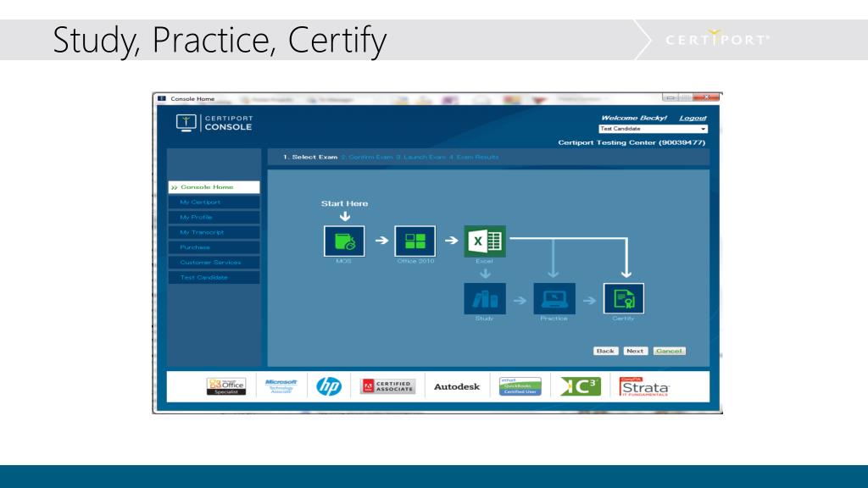This screenshot has width=868, height=488.
Task: Click the "Start Here" label
Action: (344, 203)
